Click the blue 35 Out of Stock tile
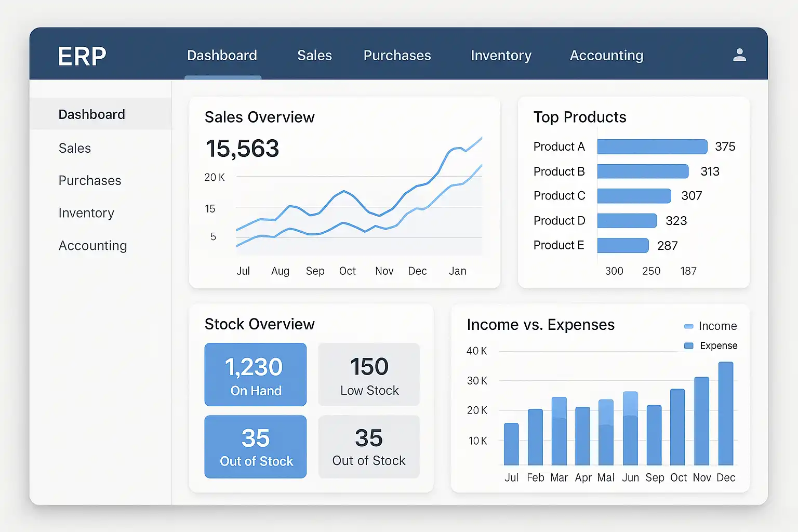The image size is (798, 532). [255, 447]
